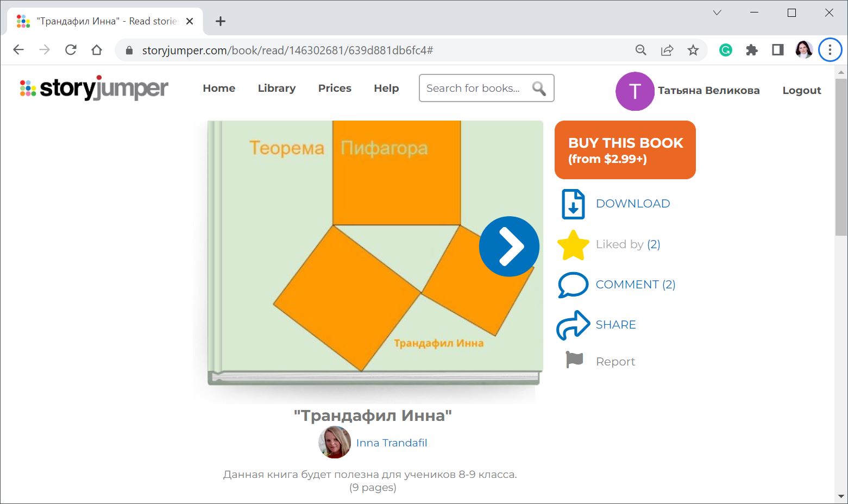Click the share arrow icon

click(x=573, y=325)
